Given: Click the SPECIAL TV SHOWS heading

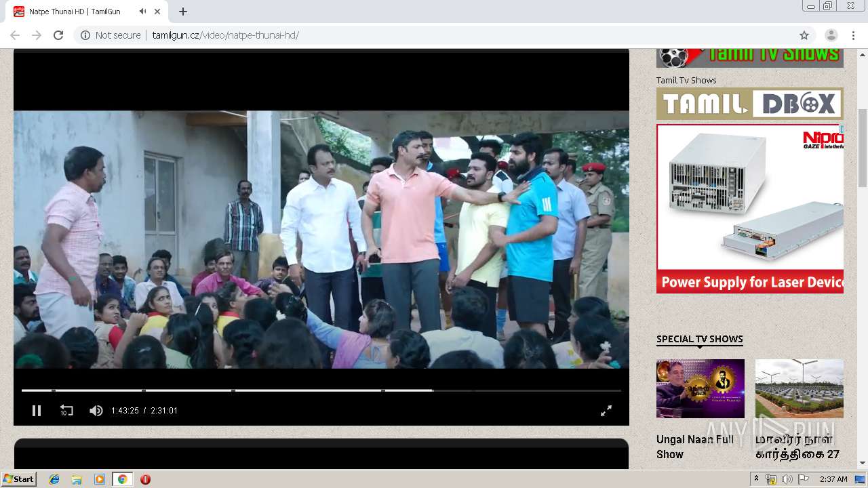Looking at the screenshot, I should [x=700, y=339].
